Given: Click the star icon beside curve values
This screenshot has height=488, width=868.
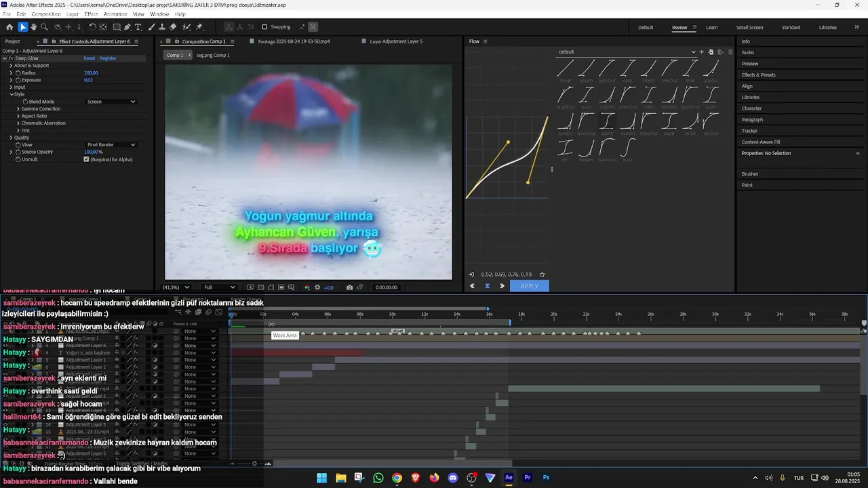Looking at the screenshot, I should pos(542,274).
